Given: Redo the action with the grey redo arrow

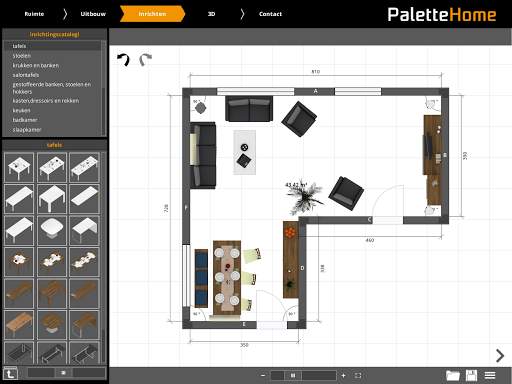Looking at the screenshot, I should click(x=145, y=60).
